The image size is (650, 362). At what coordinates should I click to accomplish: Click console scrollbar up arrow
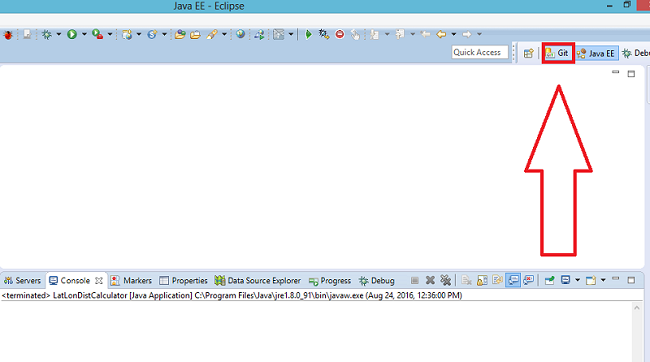(x=637, y=308)
